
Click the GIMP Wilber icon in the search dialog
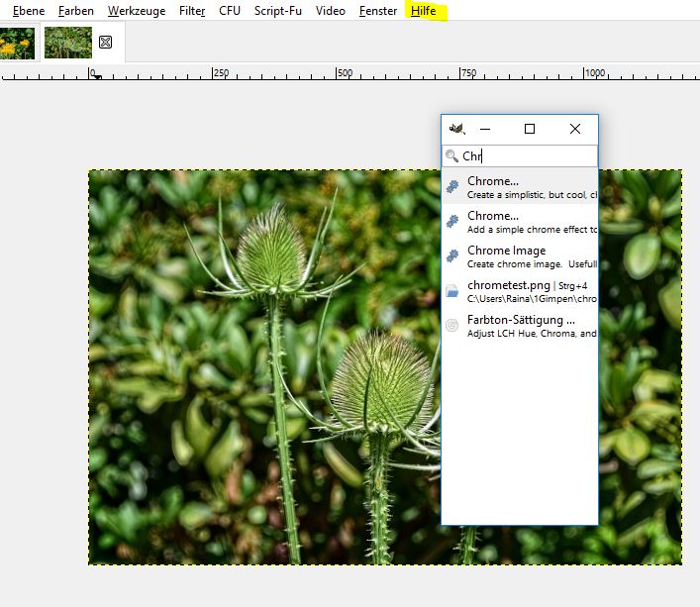point(456,129)
